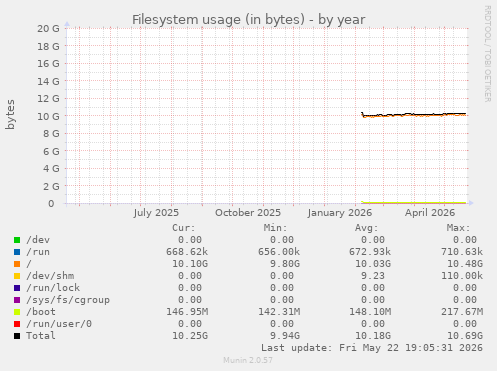Click the 10.69G maximum Total value

tap(465, 336)
